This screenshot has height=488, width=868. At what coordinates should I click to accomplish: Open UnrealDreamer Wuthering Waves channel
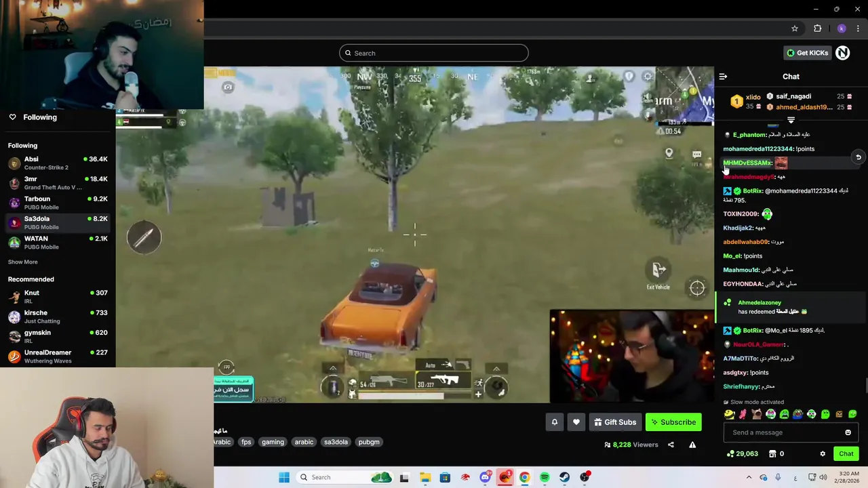pos(58,357)
